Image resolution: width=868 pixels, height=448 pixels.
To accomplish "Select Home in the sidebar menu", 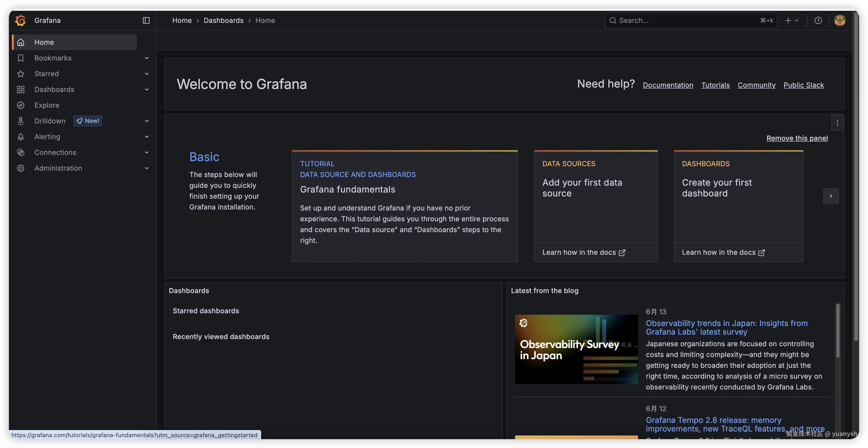I will point(44,42).
